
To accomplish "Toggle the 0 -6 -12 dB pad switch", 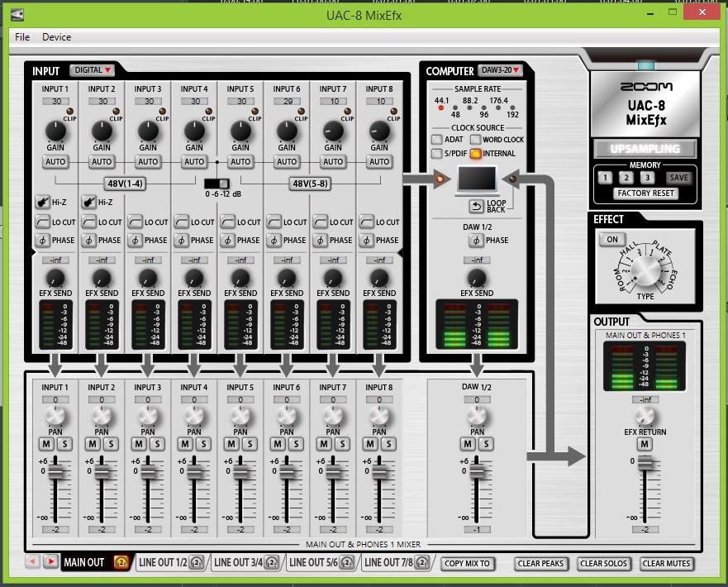I will [216, 184].
